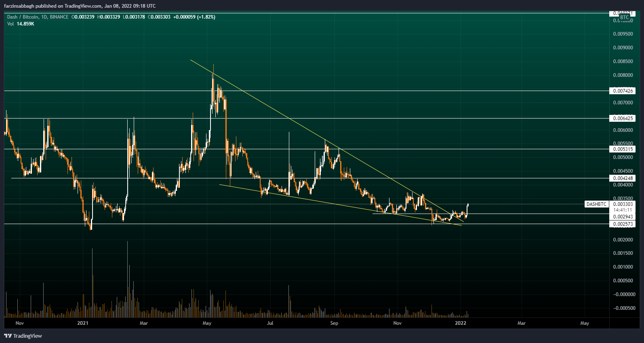The image size is (644, 343).
Task: Select the 0.005315 horizontal level price label
Action: point(623,149)
